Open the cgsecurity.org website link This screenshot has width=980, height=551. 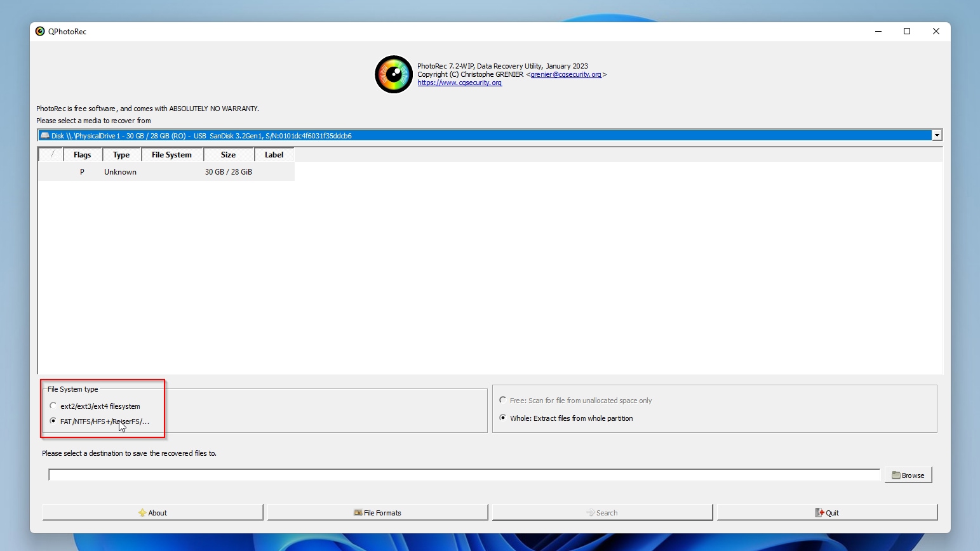460,83
